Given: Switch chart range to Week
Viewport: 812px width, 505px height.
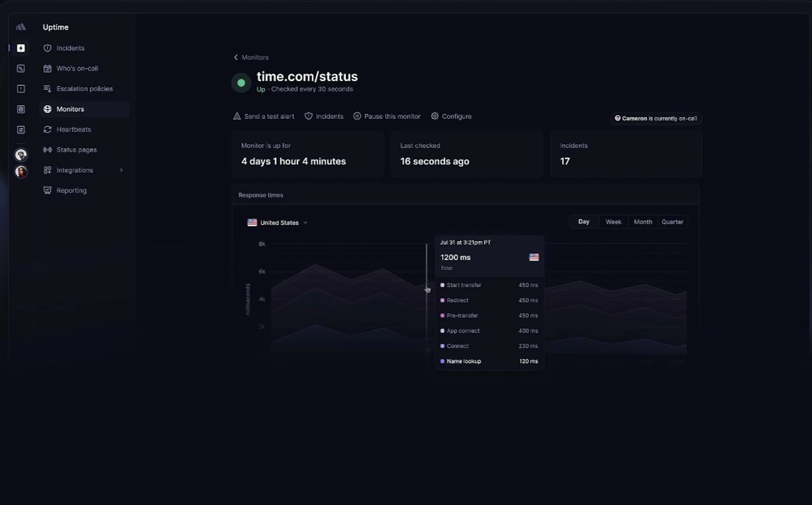Looking at the screenshot, I should click(613, 222).
